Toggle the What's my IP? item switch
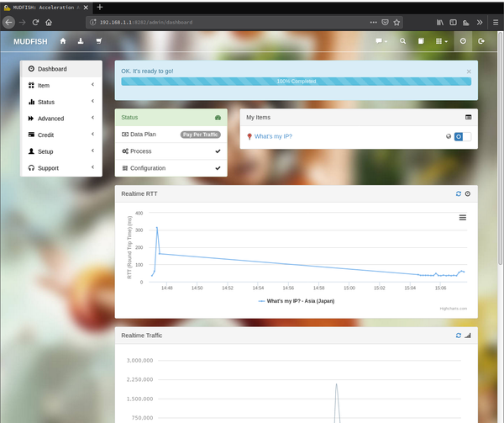504x423 pixels. pyautogui.click(x=463, y=136)
